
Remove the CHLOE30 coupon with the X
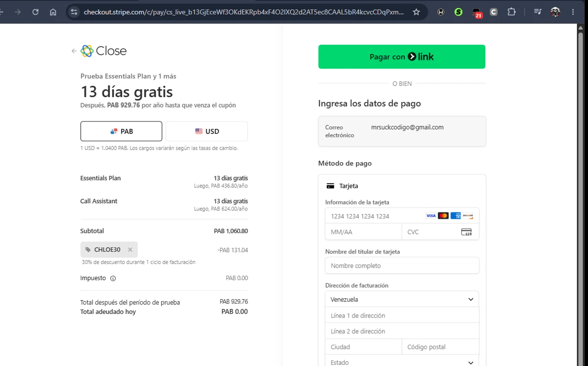(130, 250)
